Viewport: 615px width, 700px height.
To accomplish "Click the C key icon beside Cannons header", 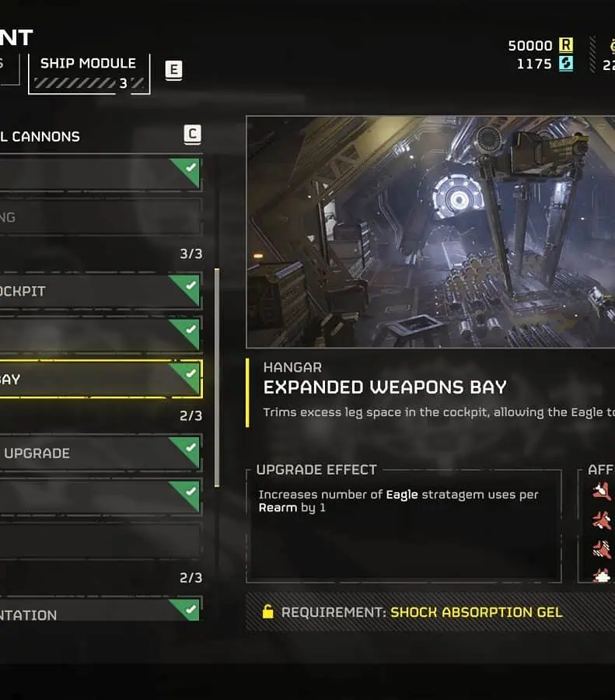I will coord(192,135).
